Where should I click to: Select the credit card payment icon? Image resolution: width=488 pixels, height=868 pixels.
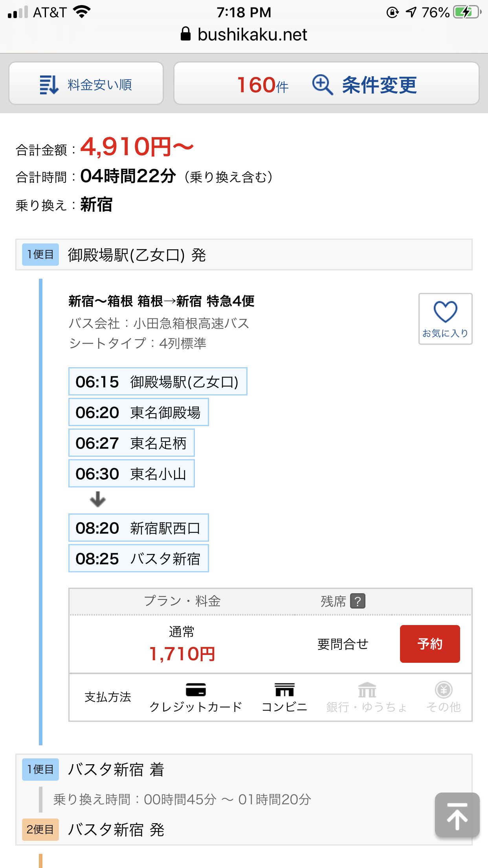click(x=196, y=690)
